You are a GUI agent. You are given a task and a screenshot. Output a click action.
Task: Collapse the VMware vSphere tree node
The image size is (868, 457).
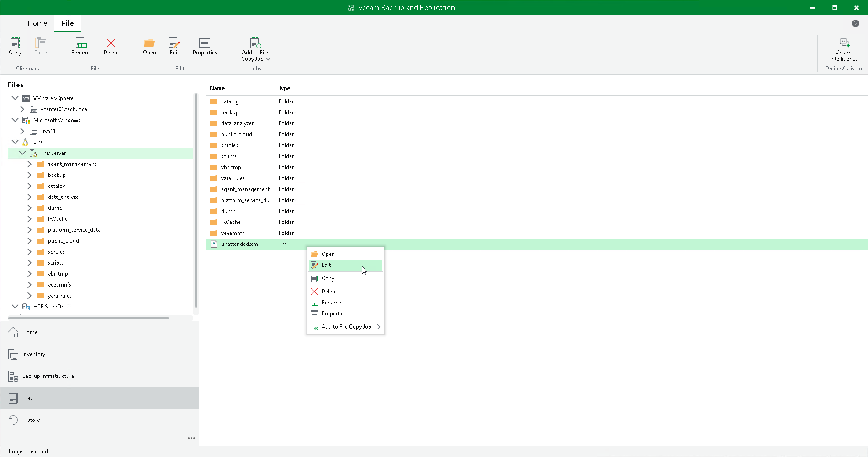pos(15,98)
